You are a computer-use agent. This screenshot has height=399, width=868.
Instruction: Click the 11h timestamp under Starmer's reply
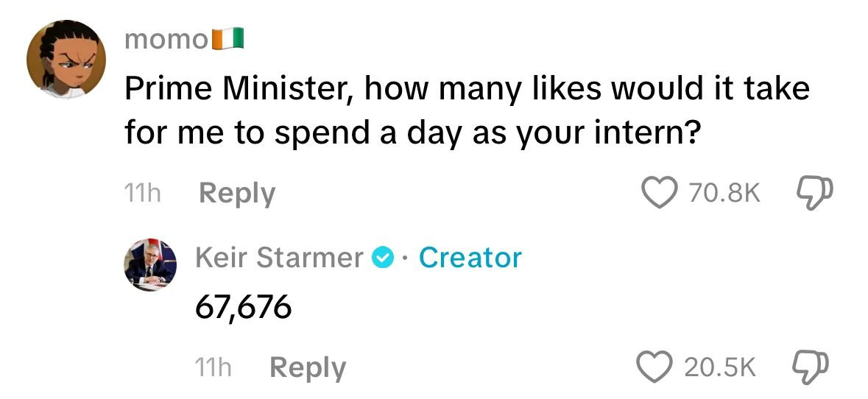coord(214,367)
